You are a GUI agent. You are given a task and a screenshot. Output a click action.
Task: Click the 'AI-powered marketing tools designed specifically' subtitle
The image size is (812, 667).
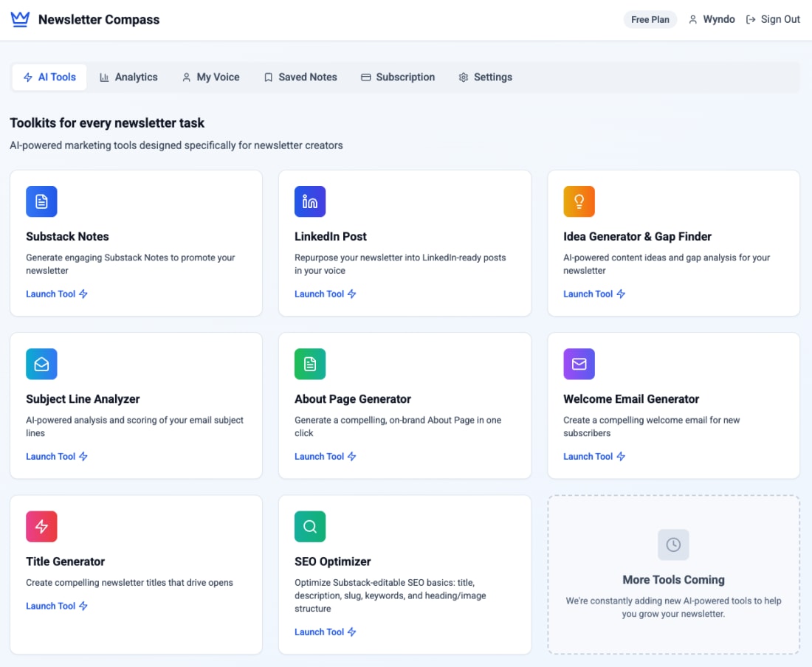tap(176, 145)
